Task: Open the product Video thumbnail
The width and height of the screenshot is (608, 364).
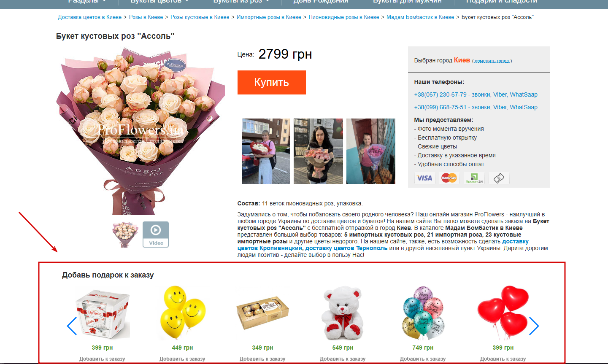Action: 156,235
